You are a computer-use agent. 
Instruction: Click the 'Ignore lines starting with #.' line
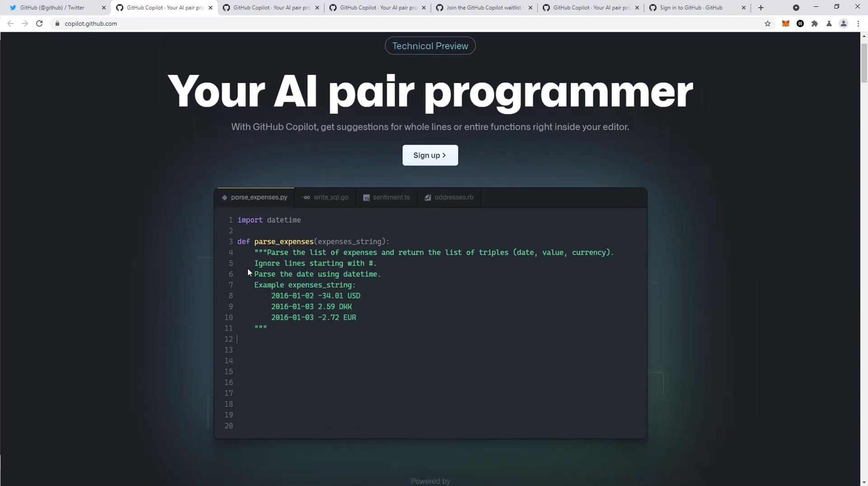tap(315, 263)
